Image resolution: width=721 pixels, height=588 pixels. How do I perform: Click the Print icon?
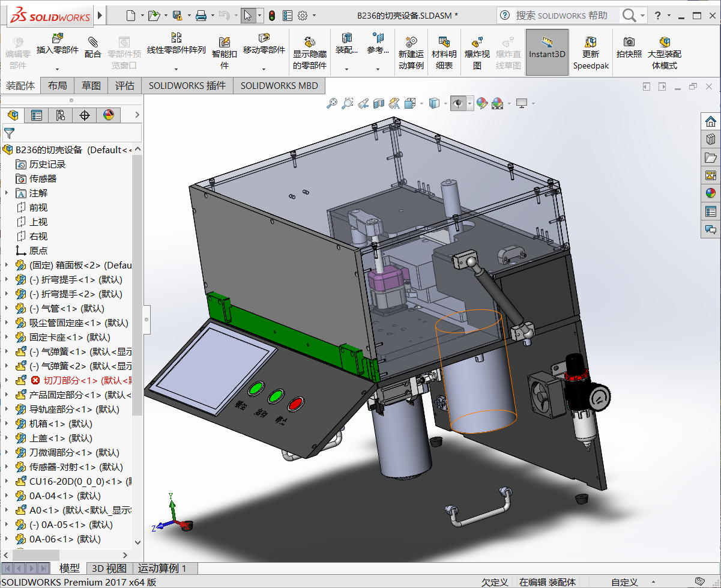[201, 16]
